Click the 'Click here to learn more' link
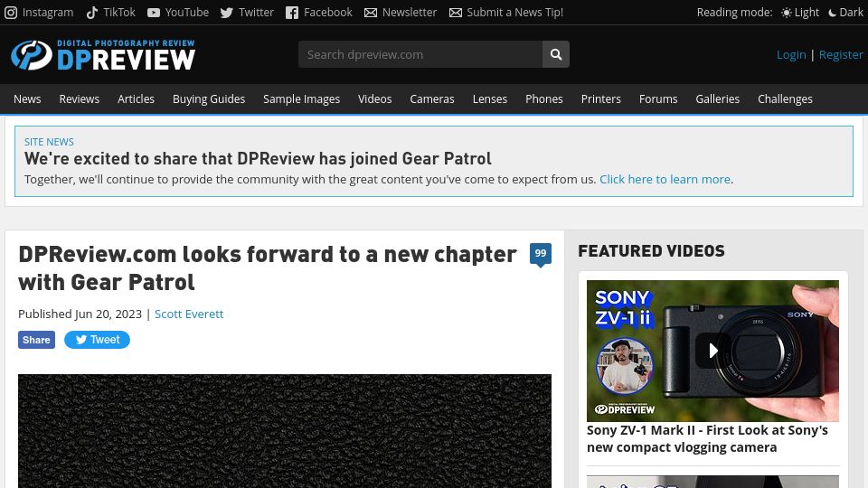868x488 pixels. [x=665, y=179]
